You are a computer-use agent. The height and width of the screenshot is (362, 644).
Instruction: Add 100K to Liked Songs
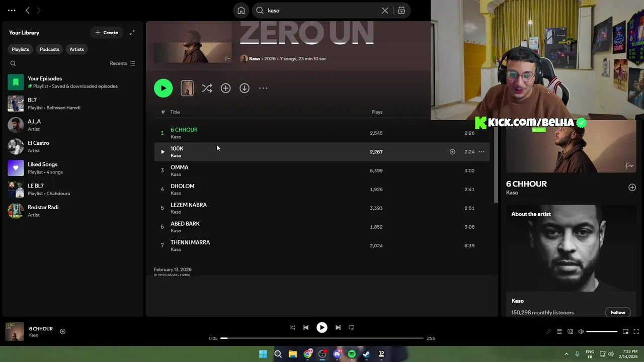452,152
